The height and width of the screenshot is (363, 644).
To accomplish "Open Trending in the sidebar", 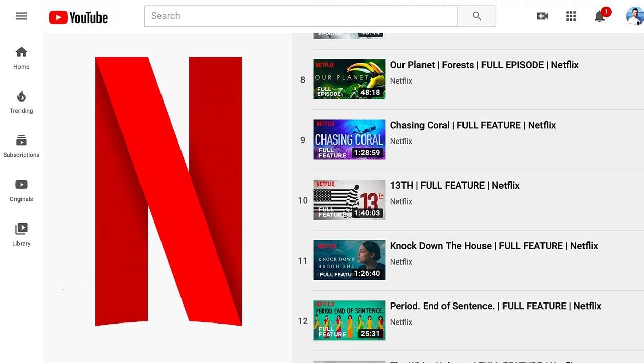I will [x=22, y=102].
